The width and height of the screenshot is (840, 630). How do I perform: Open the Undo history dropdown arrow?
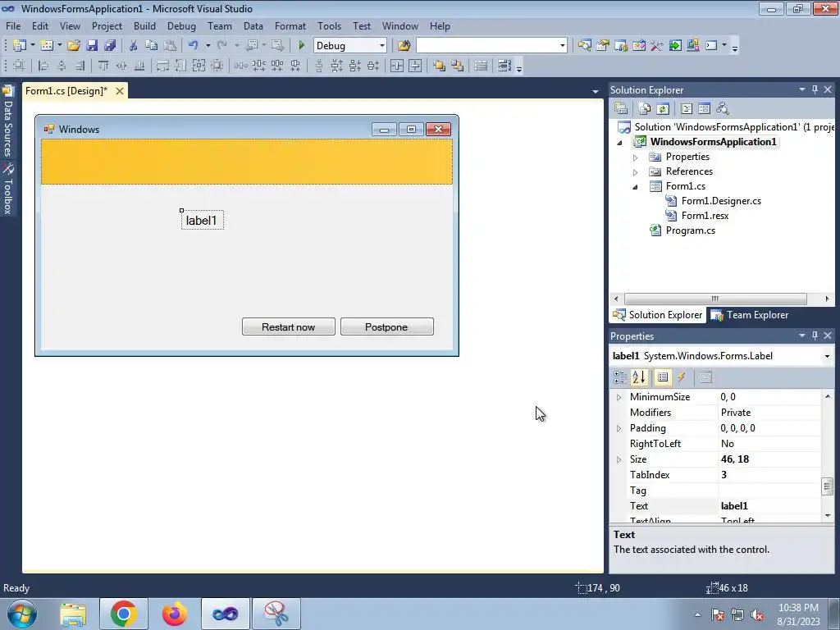point(208,46)
